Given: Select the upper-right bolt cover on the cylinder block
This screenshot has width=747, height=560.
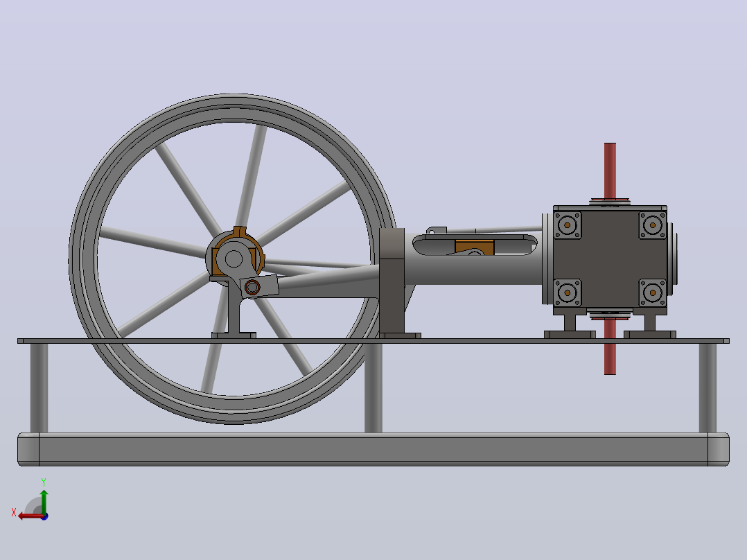Looking at the screenshot, I should [x=652, y=225].
